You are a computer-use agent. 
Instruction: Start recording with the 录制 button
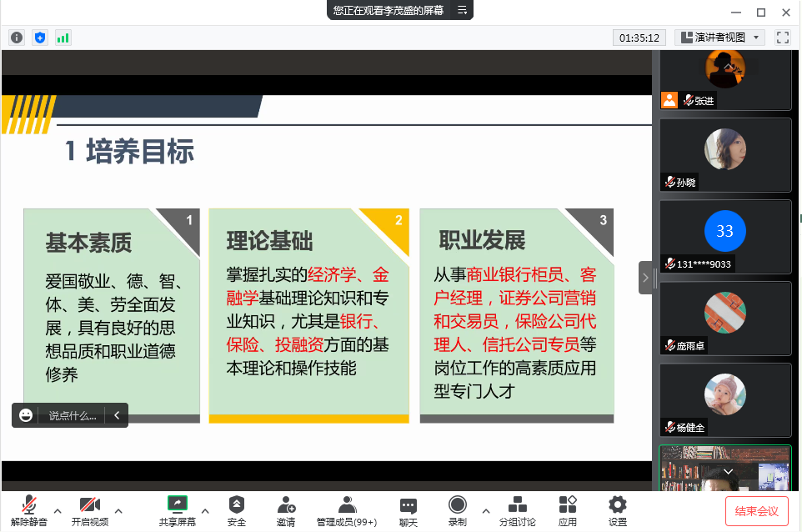[x=457, y=510]
